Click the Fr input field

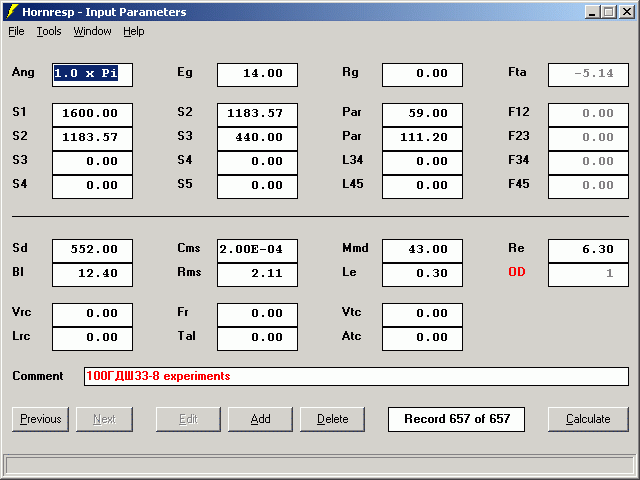(x=258, y=315)
